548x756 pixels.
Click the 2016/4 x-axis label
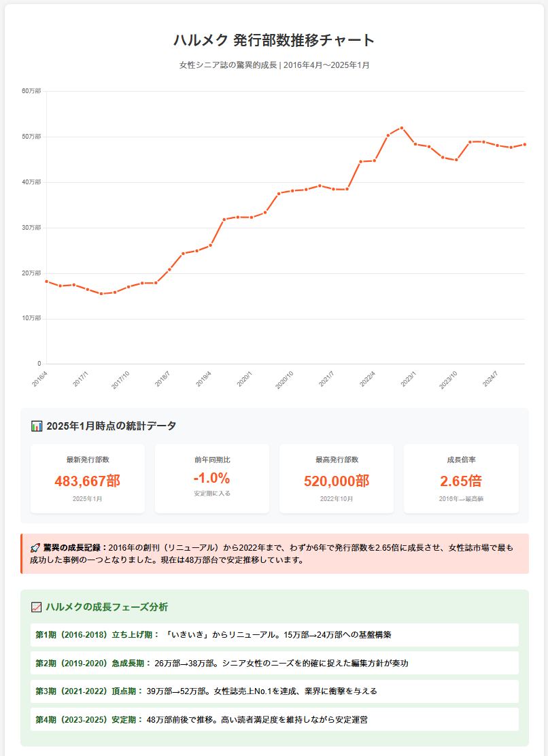click(40, 378)
